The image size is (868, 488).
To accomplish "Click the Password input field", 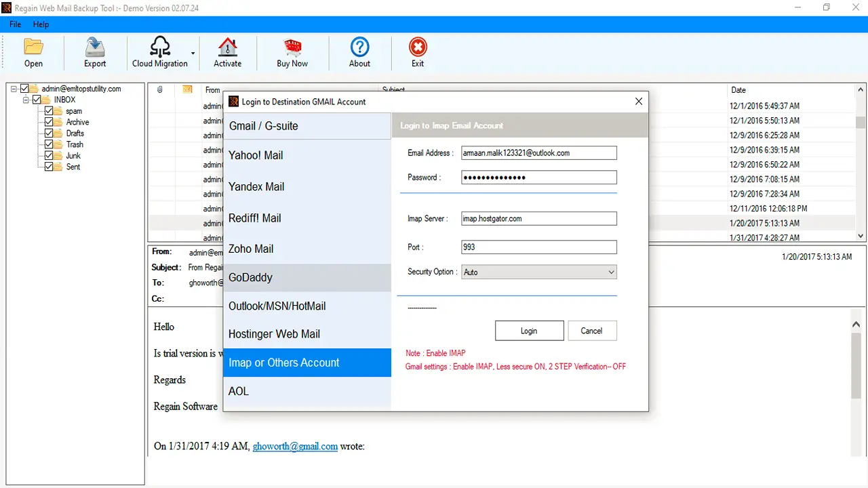I will click(x=539, y=178).
